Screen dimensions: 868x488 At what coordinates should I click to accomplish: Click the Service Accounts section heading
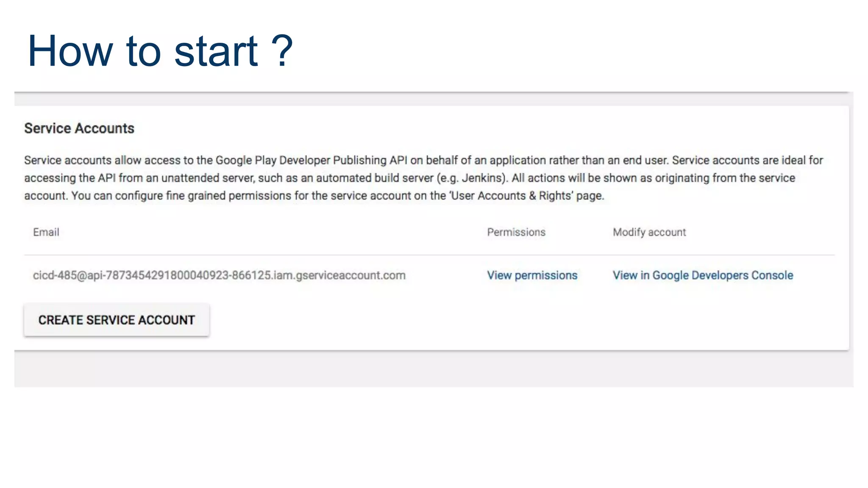79,128
